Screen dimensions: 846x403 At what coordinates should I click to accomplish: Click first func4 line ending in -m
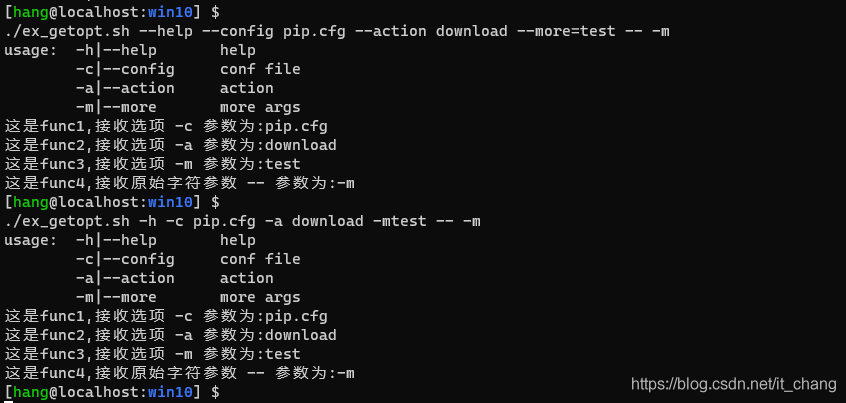point(180,183)
